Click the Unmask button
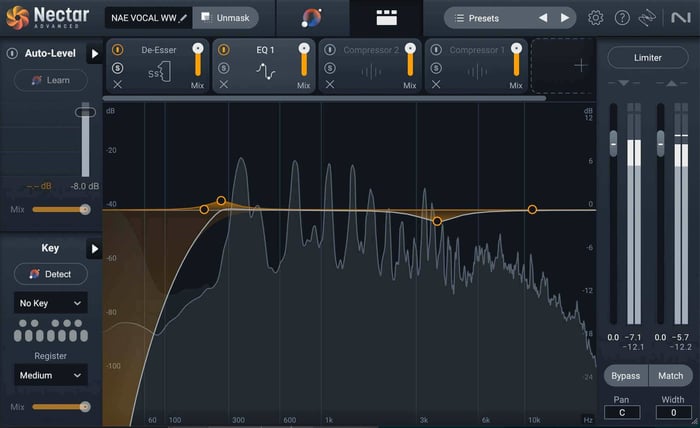 click(x=225, y=18)
